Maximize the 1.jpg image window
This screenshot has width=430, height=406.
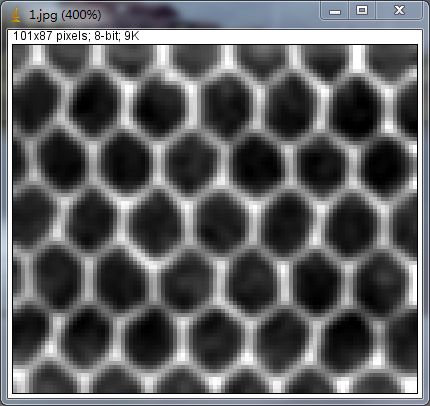pyautogui.click(x=362, y=11)
